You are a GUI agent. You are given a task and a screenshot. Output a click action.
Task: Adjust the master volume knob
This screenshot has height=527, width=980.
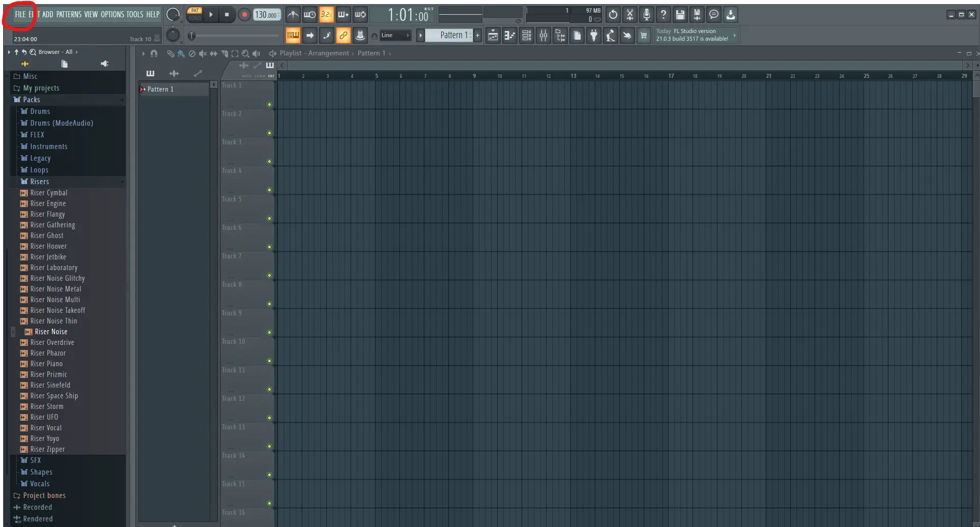[173, 15]
